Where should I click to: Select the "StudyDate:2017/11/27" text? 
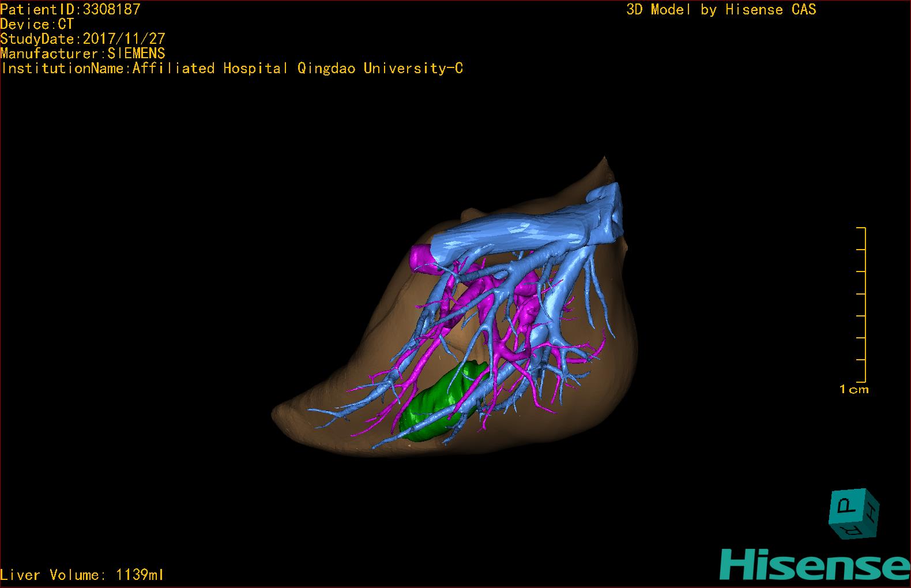(x=83, y=39)
